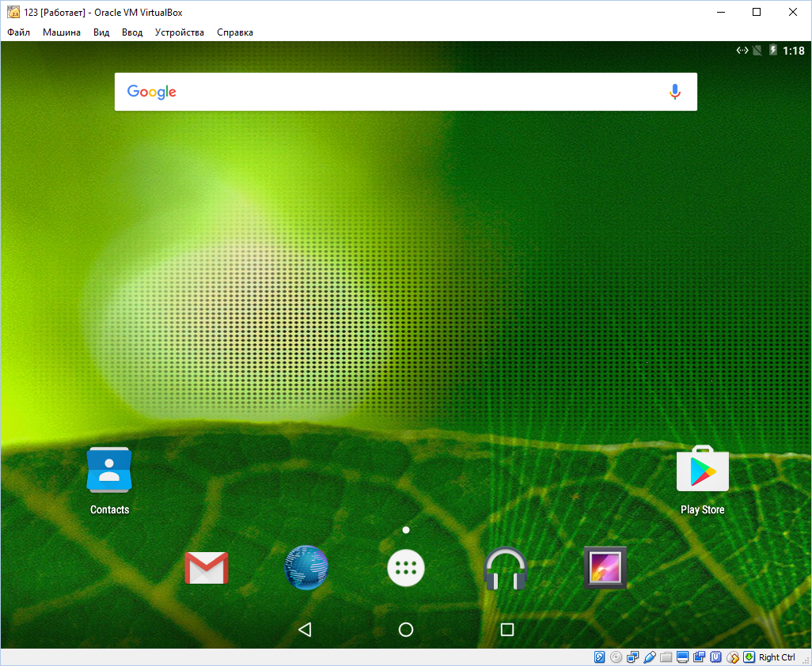
Task: Click the Google search bar
Action: [x=405, y=92]
